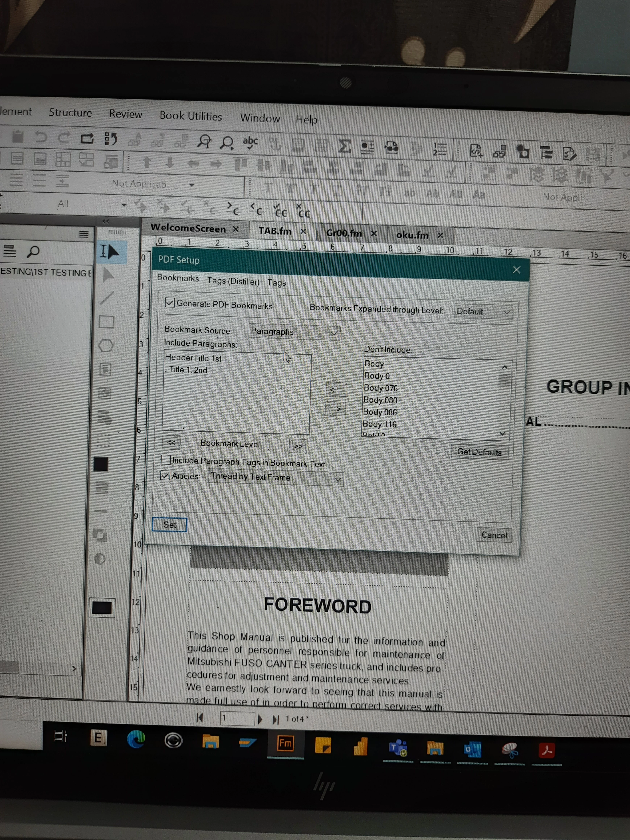Viewport: 630px width, 840px height.
Task: Toggle the Articles checkbox
Action: [165, 475]
